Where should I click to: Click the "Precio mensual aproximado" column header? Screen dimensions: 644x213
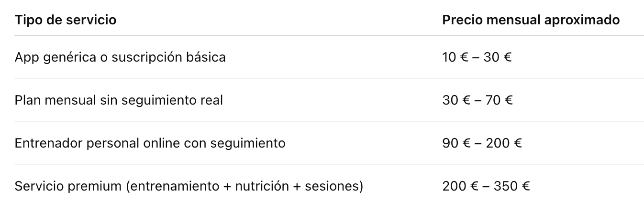pyautogui.click(x=531, y=20)
